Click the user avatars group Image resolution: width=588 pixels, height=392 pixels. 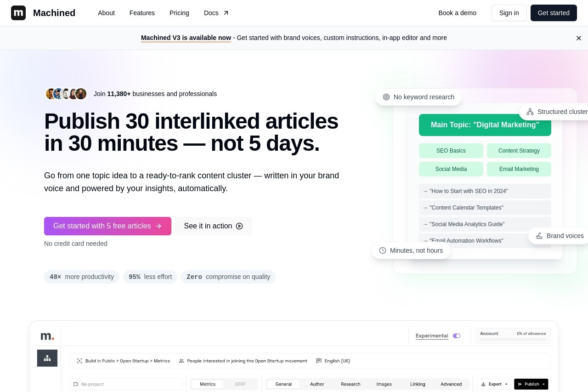coord(66,94)
